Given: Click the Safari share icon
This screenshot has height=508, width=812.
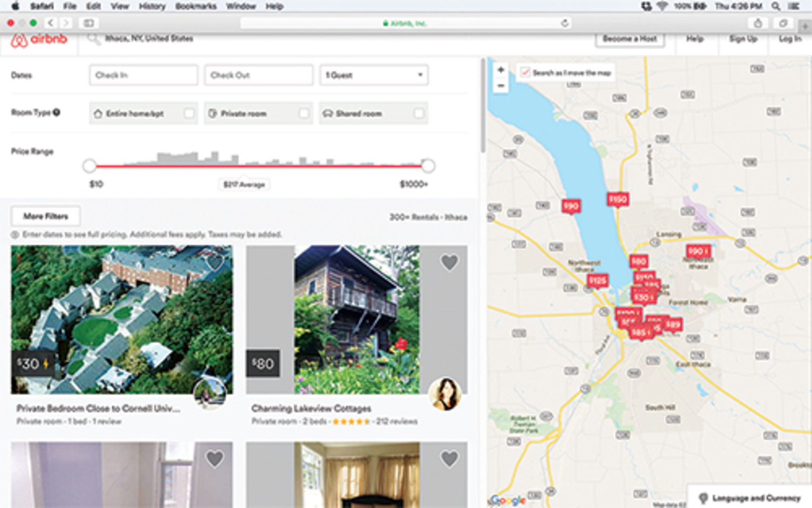Looking at the screenshot, I should [758, 23].
